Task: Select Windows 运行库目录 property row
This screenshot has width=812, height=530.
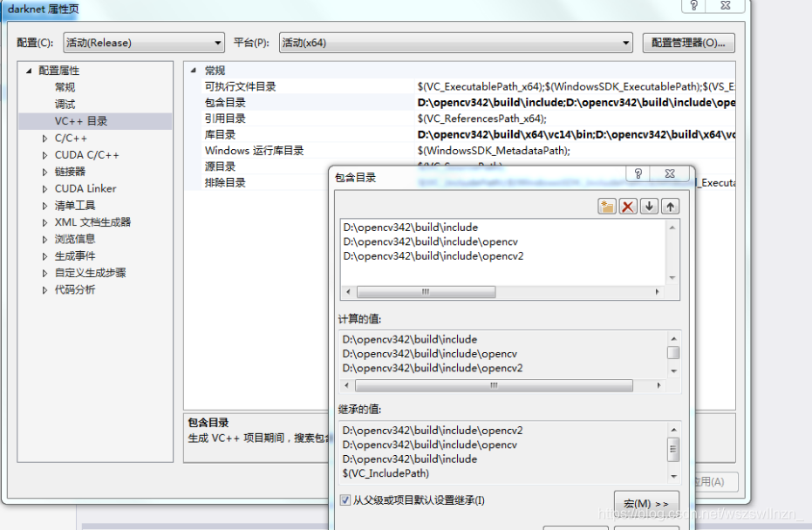Action: [468, 151]
